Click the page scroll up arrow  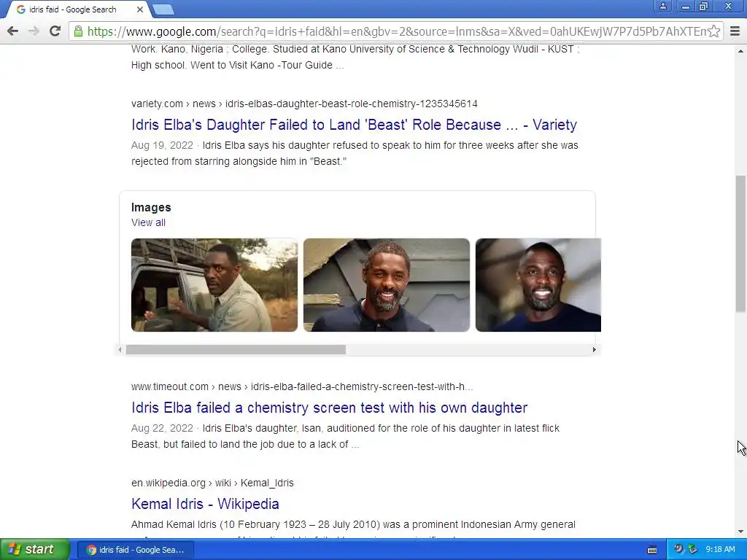740,50
